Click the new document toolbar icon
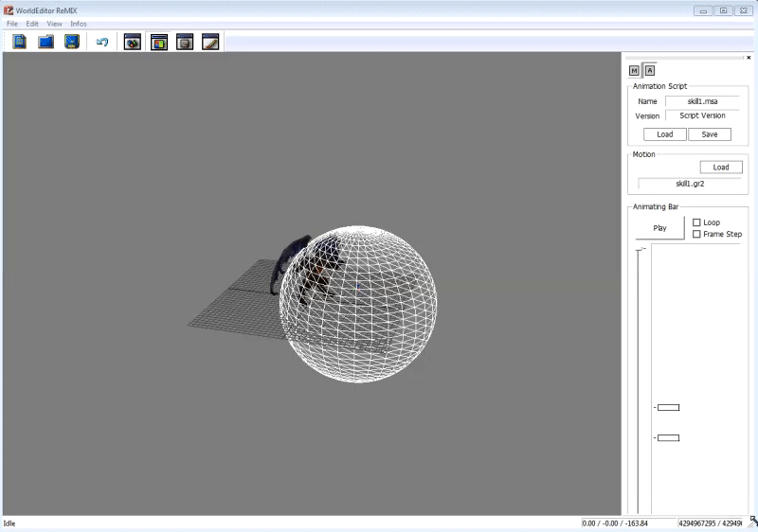758x532 pixels. tap(20, 42)
